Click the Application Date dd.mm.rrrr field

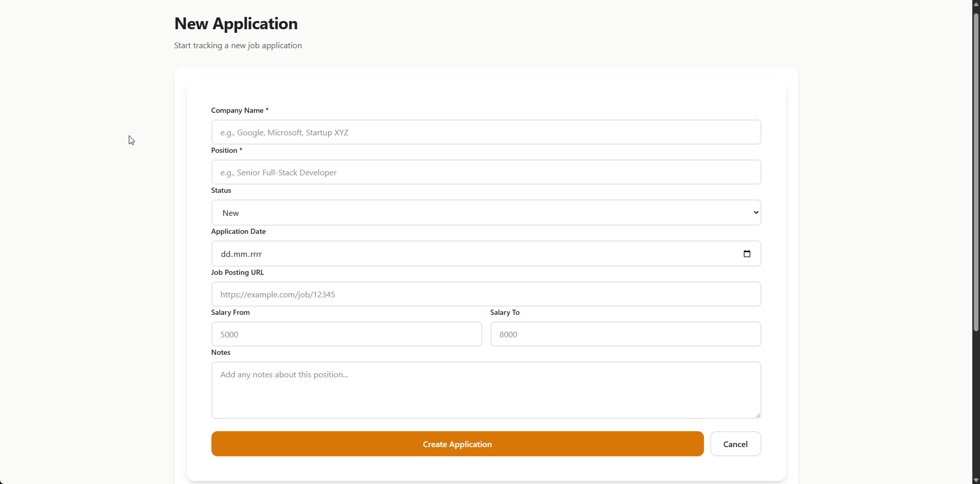(462, 253)
